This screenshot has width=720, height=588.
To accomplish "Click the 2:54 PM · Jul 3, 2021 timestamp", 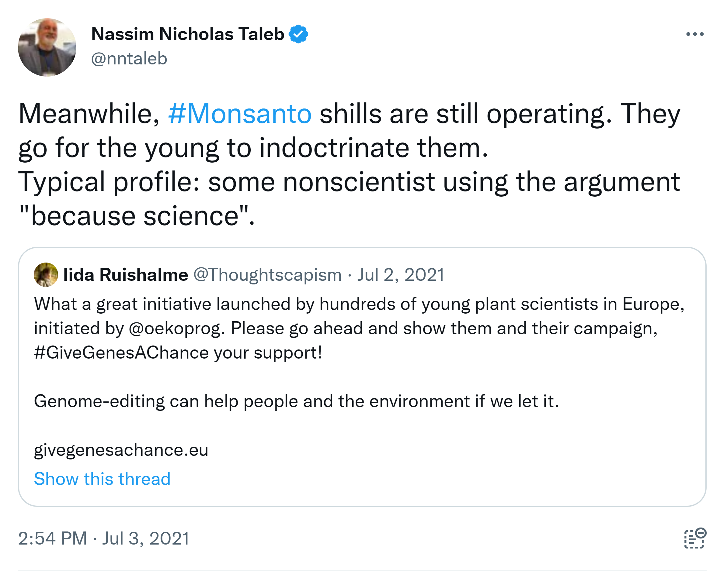I will pos(104,538).
